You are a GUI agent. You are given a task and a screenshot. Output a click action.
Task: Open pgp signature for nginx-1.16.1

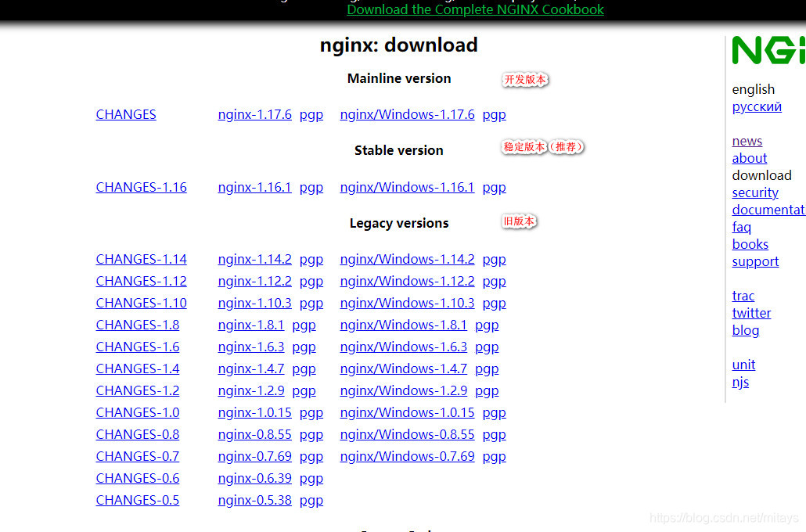[x=311, y=188]
